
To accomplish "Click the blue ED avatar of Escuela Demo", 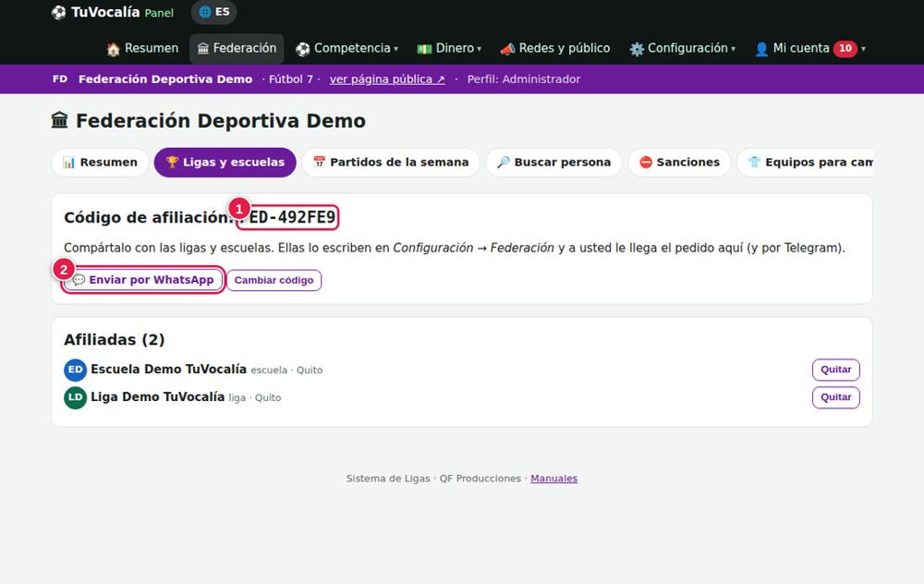I will pyautogui.click(x=76, y=371).
